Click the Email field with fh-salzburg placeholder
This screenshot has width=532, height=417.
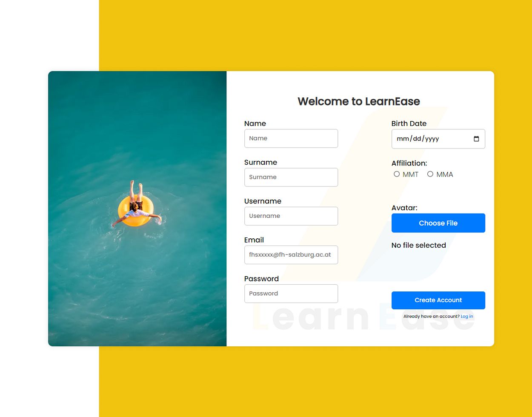tap(291, 255)
